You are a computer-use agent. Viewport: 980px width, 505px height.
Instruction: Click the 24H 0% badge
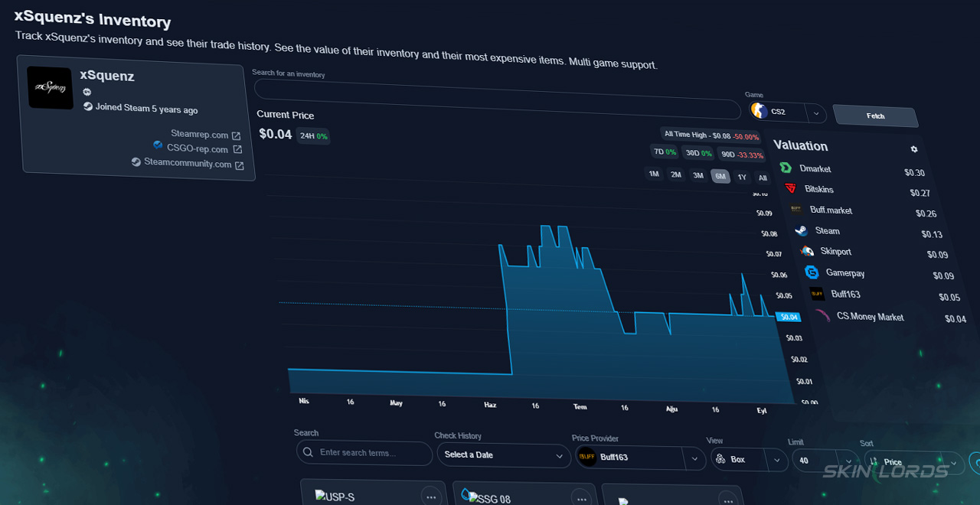pyautogui.click(x=313, y=136)
